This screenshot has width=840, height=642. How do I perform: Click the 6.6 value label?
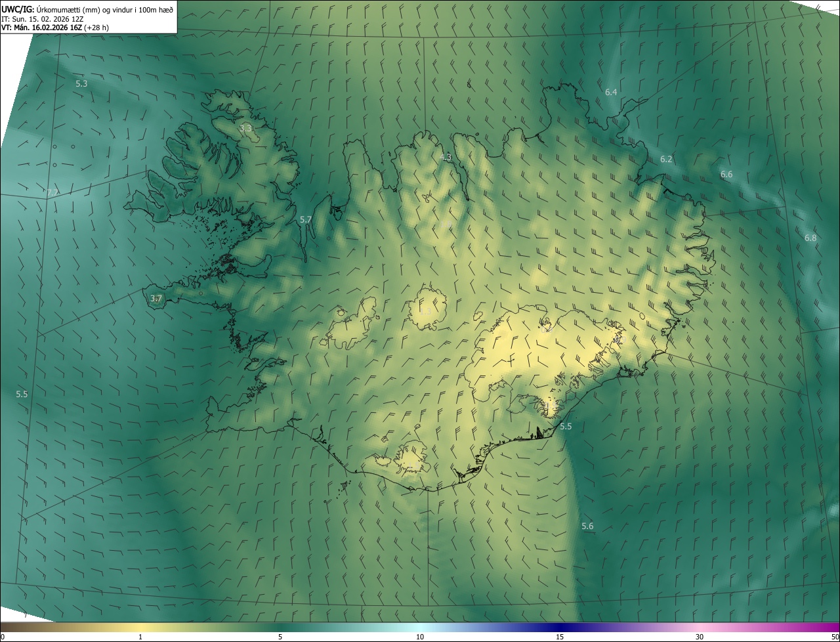pyautogui.click(x=726, y=175)
